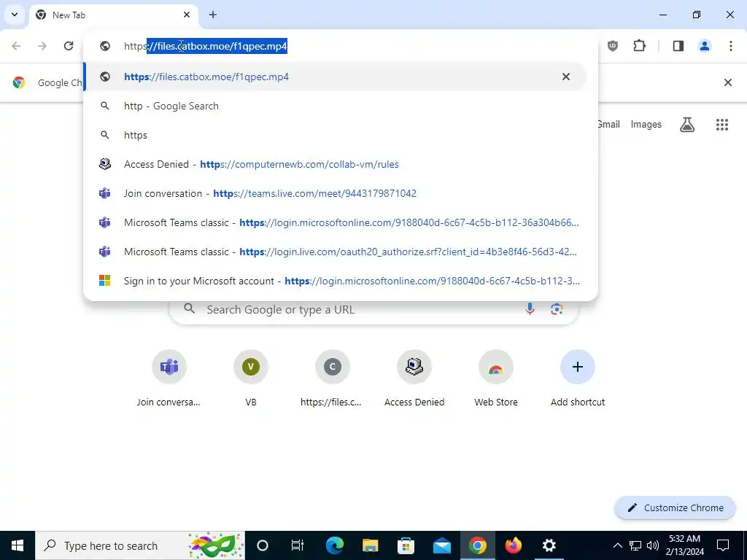Open Customize Chrome button
Viewport: 747px width, 560px height.
(x=675, y=507)
